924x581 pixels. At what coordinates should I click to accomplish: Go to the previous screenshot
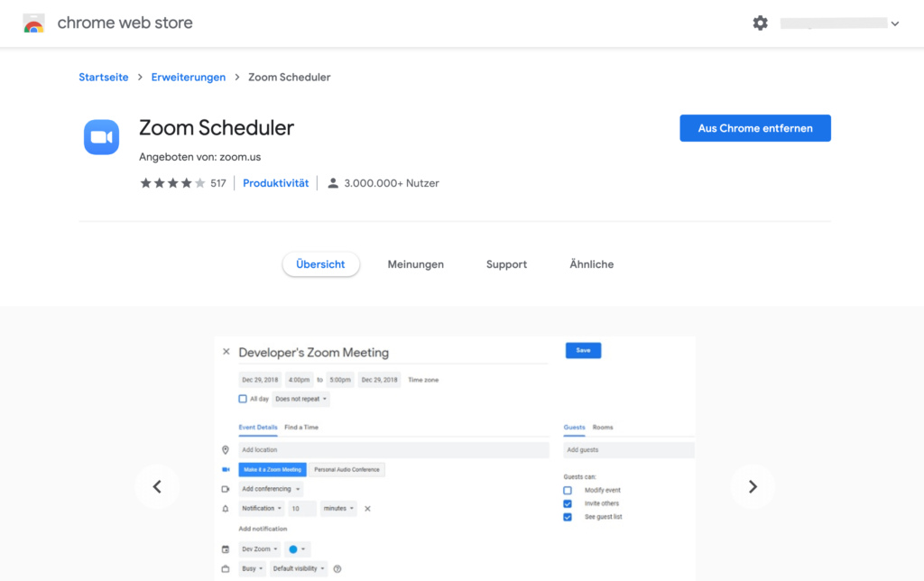click(x=157, y=486)
